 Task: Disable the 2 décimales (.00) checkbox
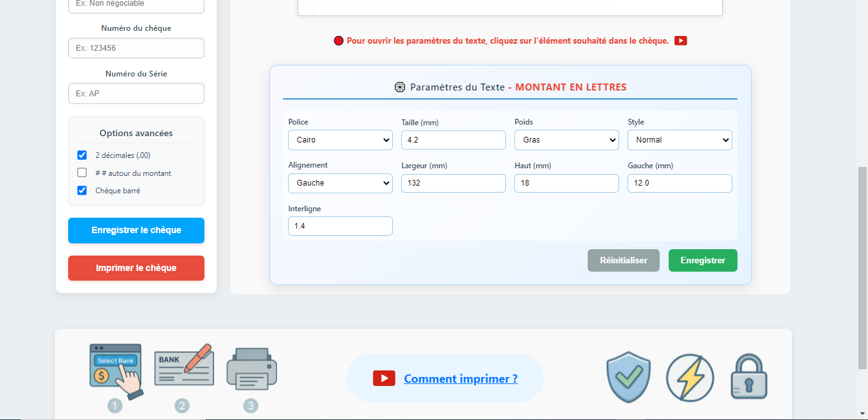tap(82, 155)
